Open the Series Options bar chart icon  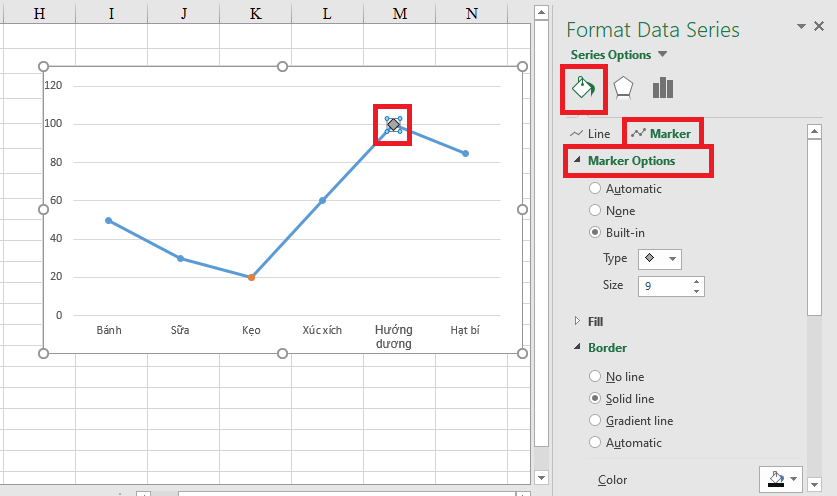point(662,88)
